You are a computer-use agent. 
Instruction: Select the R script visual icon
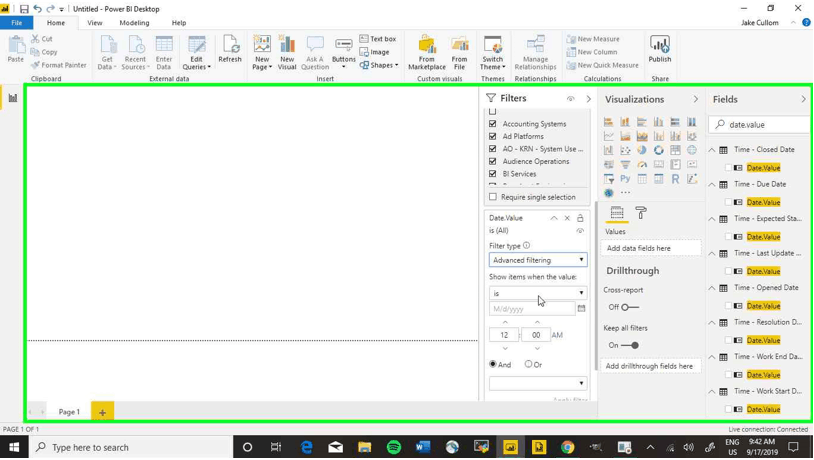coord(675,179)
